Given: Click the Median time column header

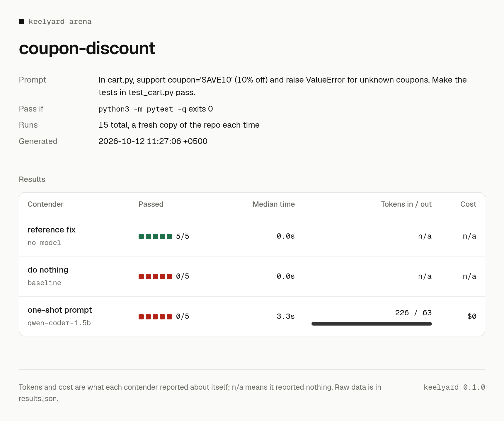Looking at the screenshot, I should tap(274, 204).
